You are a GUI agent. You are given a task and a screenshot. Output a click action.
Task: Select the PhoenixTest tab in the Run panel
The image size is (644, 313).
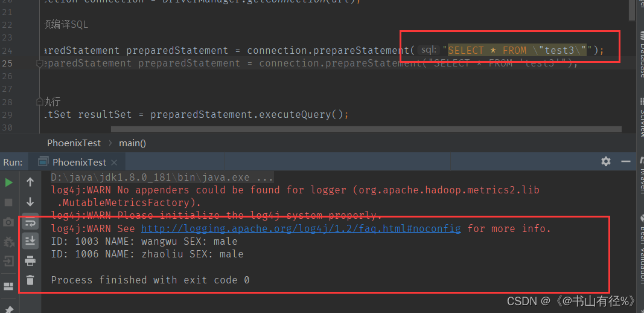coord(78,162)
